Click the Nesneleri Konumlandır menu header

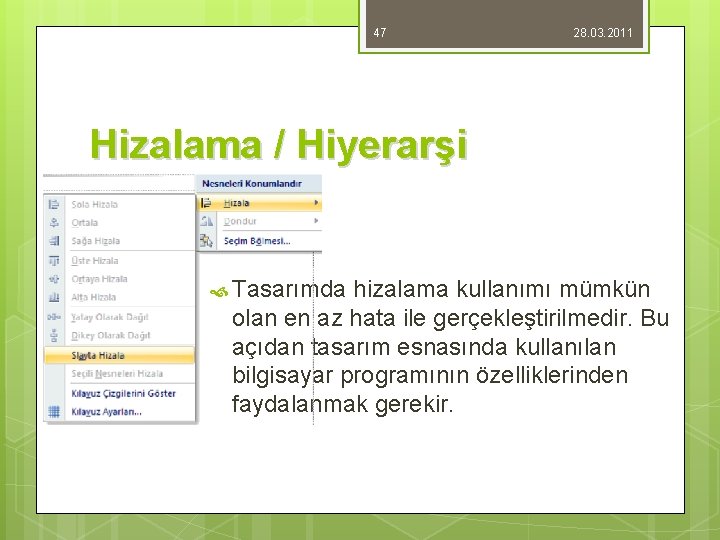tap(259, 184)
